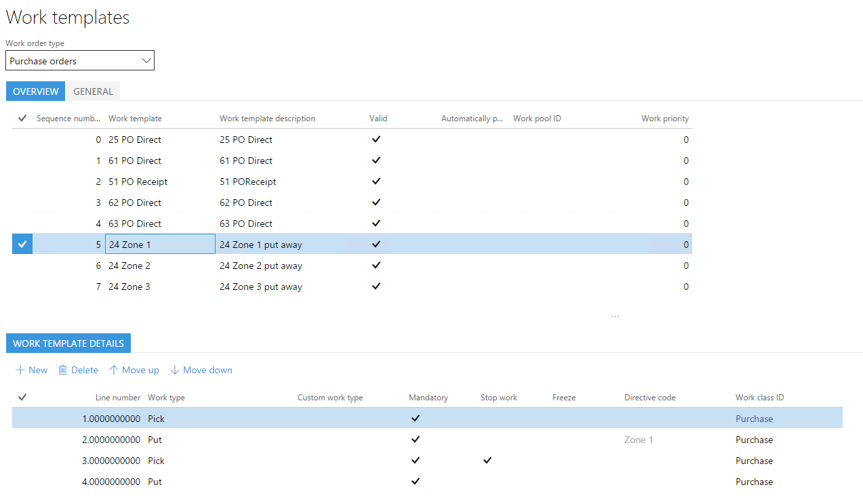The image size is (863, 504).
Task: Toggle Stop work on line 3 Pick
Action: 487,461
